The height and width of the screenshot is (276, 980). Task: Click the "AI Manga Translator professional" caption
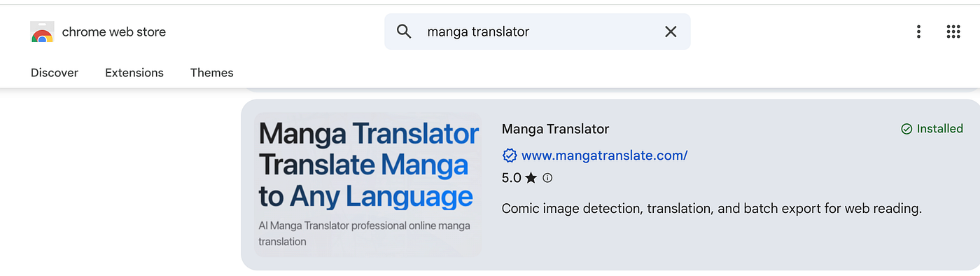coord(365,234)
